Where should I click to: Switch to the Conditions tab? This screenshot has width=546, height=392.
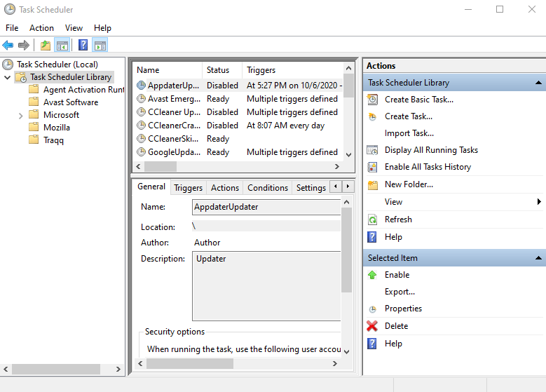point(268,188)
